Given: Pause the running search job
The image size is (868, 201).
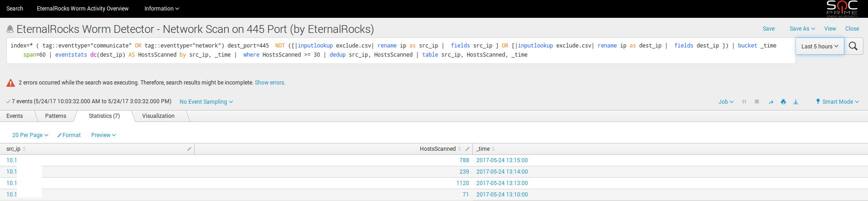Looking at the screenshot, I should coord(744,102).
